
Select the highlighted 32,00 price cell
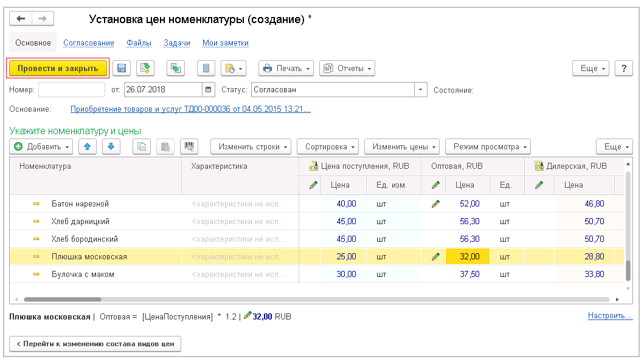click(x=468, y=256)
